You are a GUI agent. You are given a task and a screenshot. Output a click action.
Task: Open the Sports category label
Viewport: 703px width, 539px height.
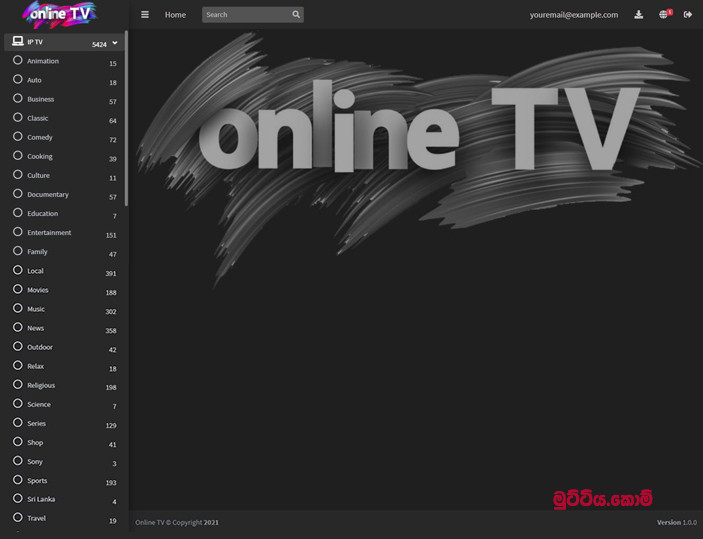(37, 481)
